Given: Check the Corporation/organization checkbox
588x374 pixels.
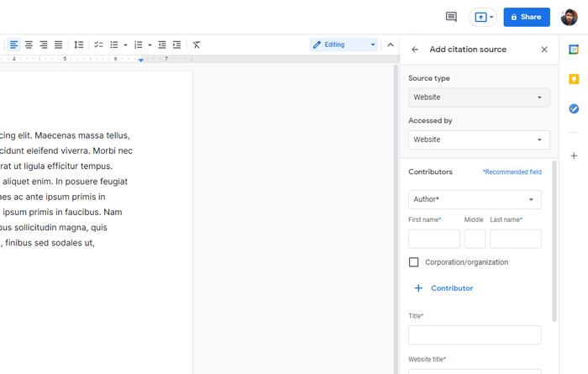Looking at the screenshot, I should click(x=413, y=262).
